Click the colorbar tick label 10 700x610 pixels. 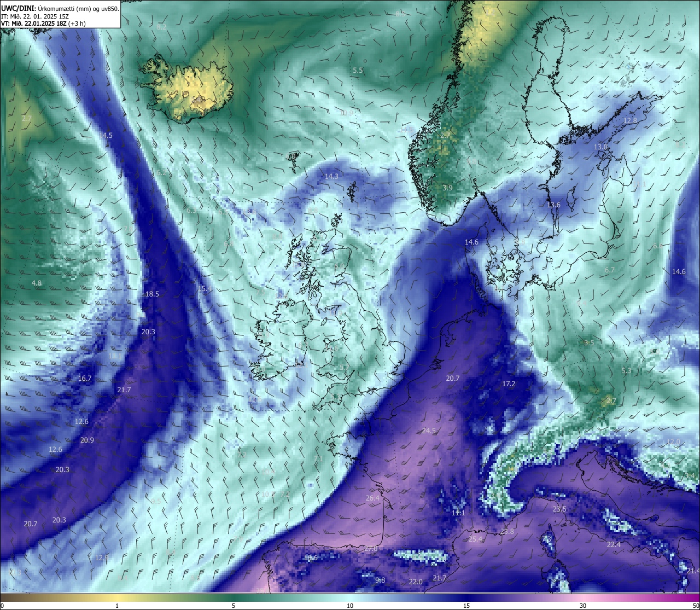tap(350, 606)
